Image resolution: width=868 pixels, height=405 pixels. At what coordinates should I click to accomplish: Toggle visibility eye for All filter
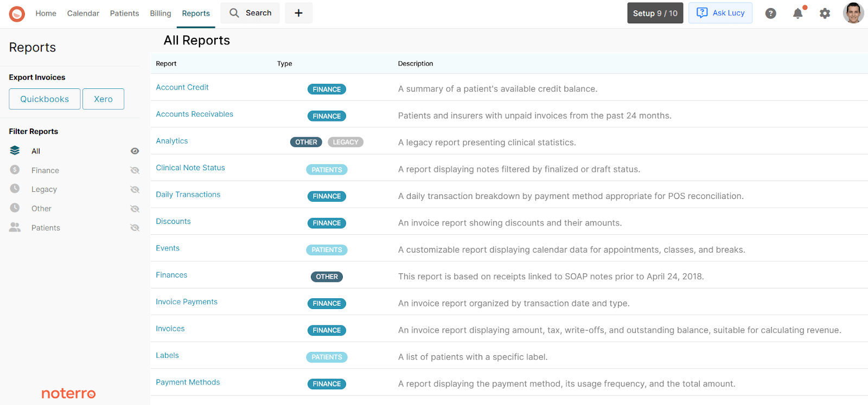(x=135, y=151)
